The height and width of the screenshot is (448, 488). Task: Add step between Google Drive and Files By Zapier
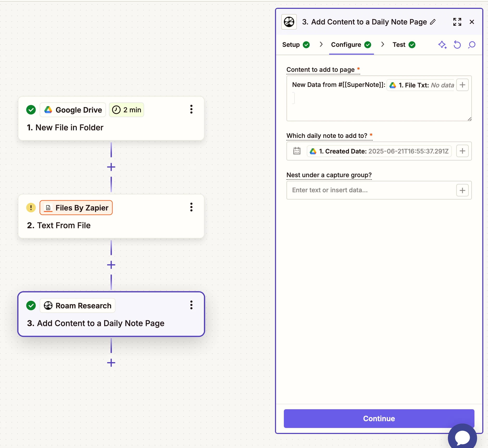111,167
